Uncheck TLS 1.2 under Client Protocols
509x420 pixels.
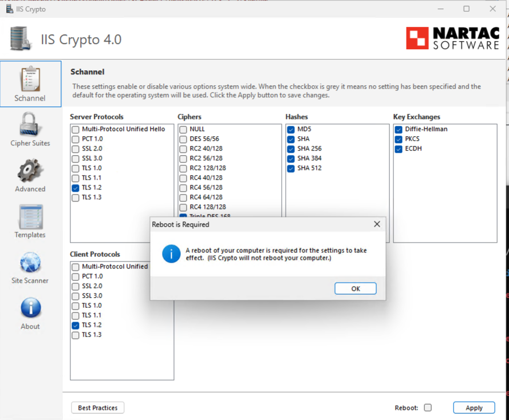pyautogui.click(x=76, y=325)
